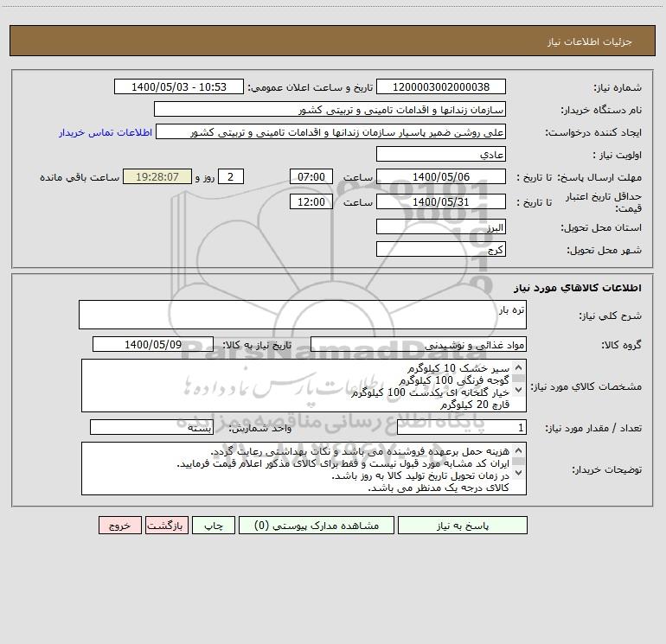Click the شماره نیاز field 1200003002000038

point(441,86)
